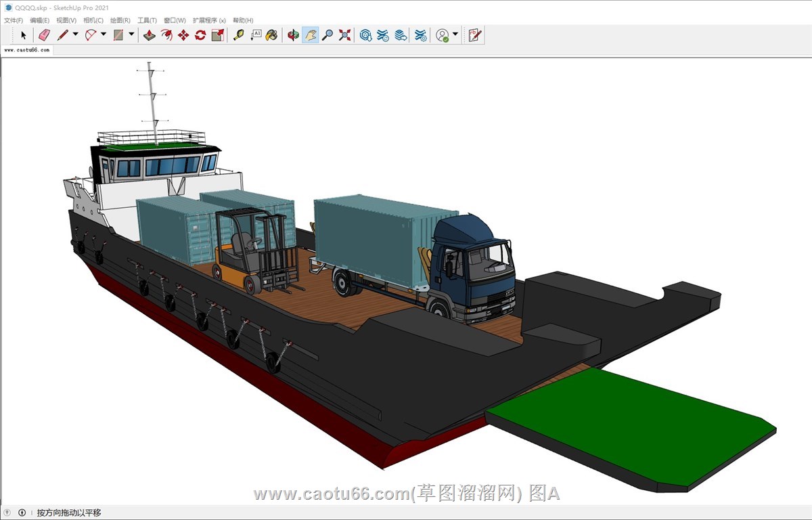812x520 pixels.
Task: Open the 文件(F) menu
Action: (14, 20)
